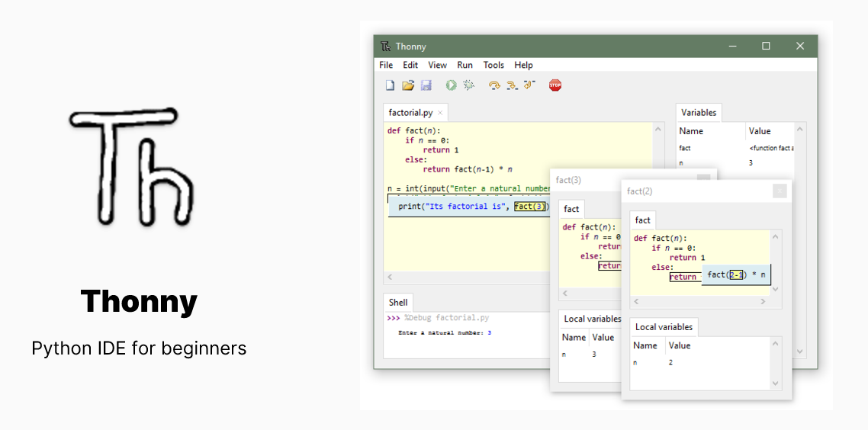Click '<function fact' value in Variables panel

(771, 148)
